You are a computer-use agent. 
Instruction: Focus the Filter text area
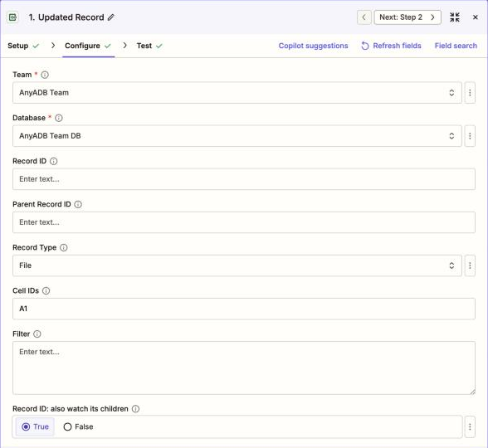[244, 368]
